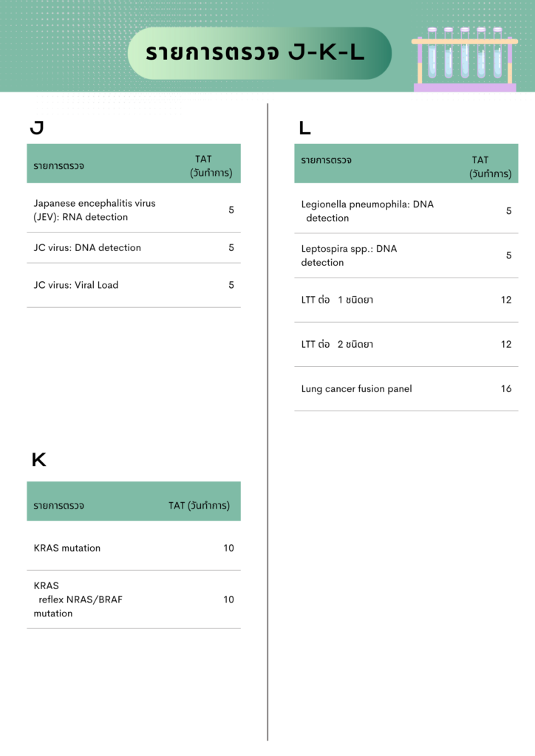
Task: Click Japanese encephalitis virus (JEV) RNA detection row
Action: (134, 210)
